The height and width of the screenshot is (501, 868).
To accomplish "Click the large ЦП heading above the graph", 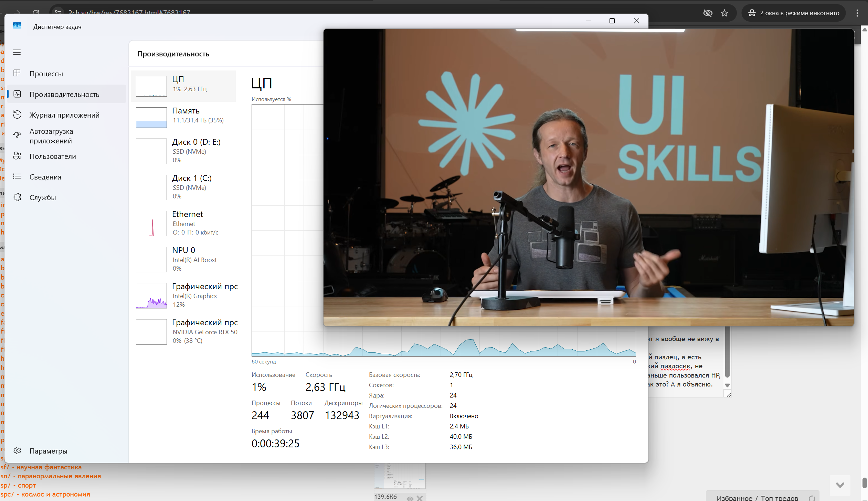I will (x=262, y=83).
